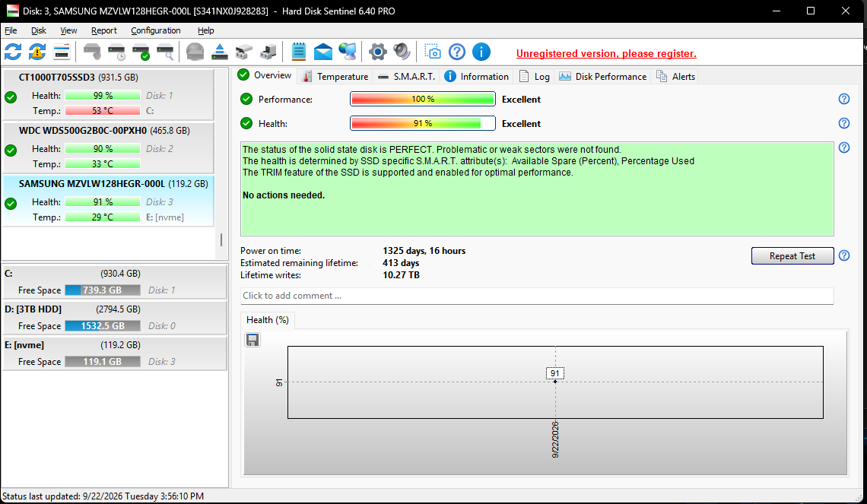Click the 739.3 GB free space bar
The width and height of the screenshot is (867, 504).
pos(103,290)
